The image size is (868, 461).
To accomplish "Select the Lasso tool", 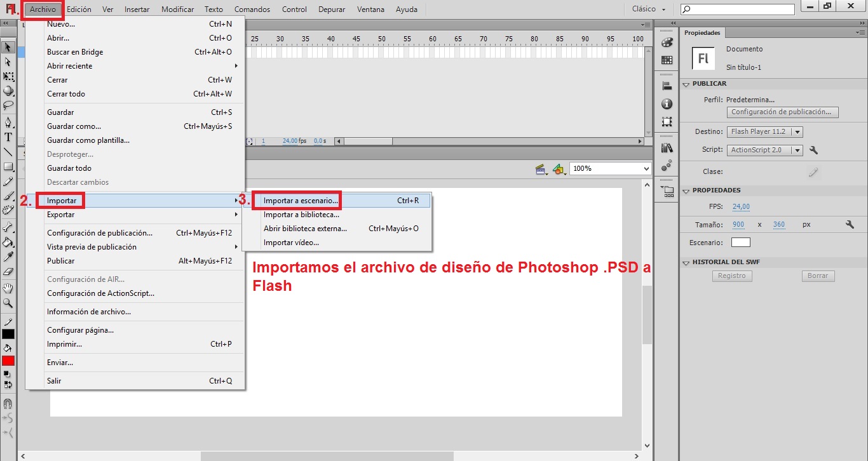I will 8,105.
